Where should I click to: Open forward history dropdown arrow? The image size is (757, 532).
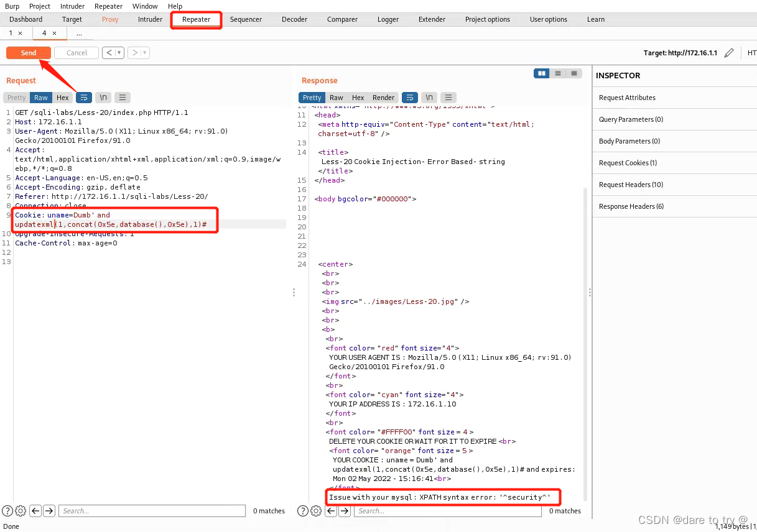[145, 53]
